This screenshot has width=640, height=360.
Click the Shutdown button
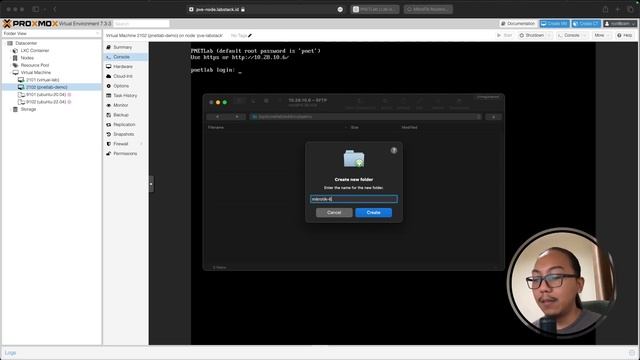point(531,36)
